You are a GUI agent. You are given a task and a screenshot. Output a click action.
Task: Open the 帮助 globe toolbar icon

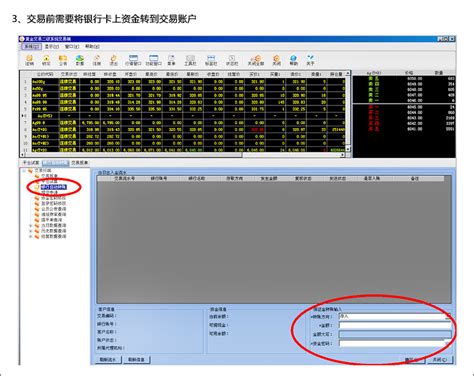293,60
